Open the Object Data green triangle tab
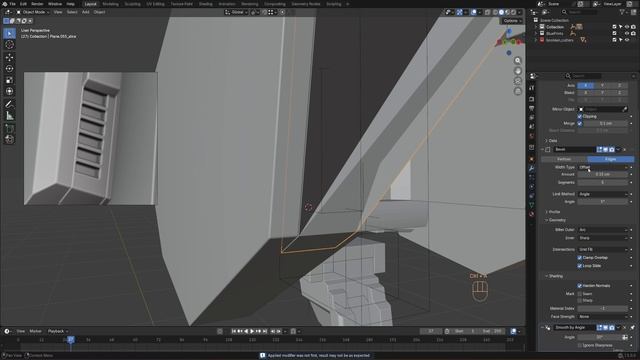Image resolution: width=640 pixels, height=360 pixels. (x=531, y=205)
